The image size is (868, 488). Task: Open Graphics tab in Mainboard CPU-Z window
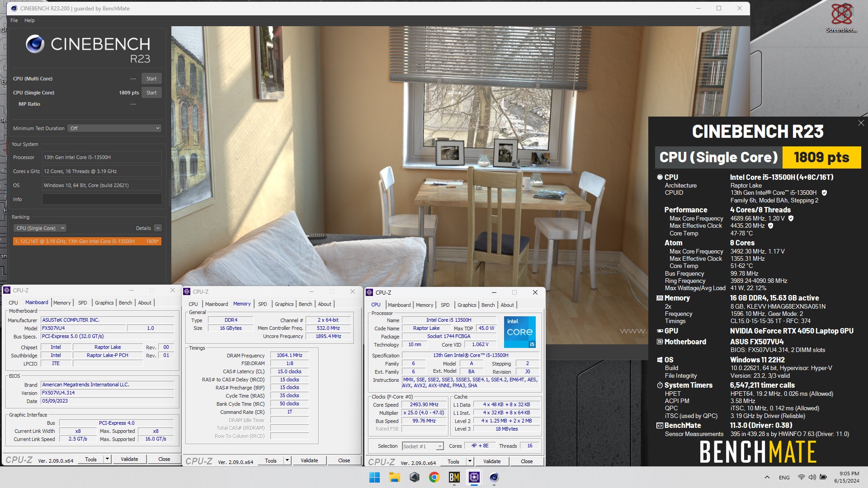(x=104, y=303)
